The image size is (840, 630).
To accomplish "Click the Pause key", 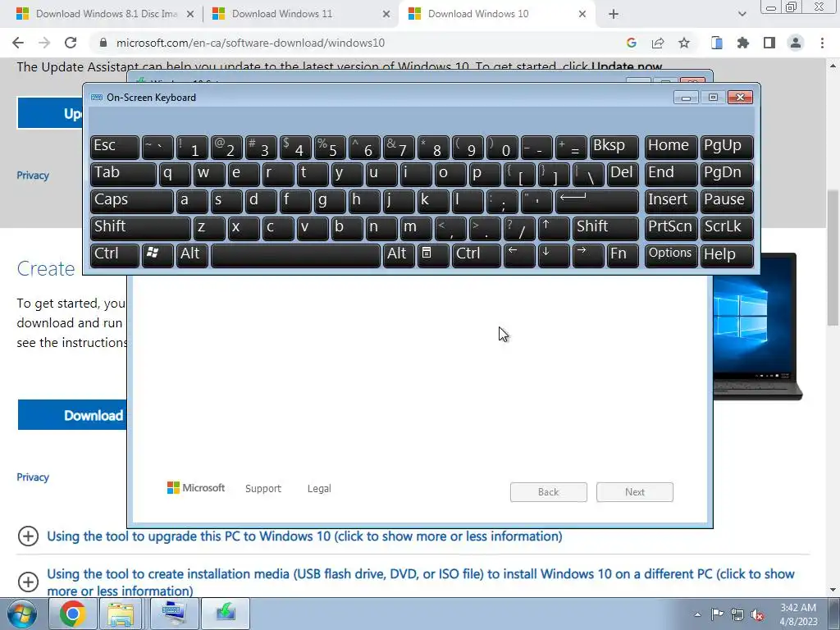I will point(727,201).
